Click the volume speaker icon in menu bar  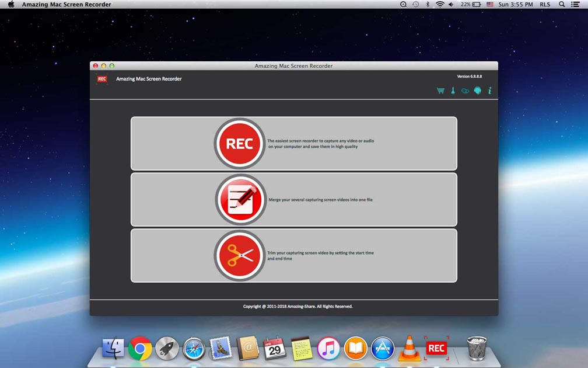[451, 5]
